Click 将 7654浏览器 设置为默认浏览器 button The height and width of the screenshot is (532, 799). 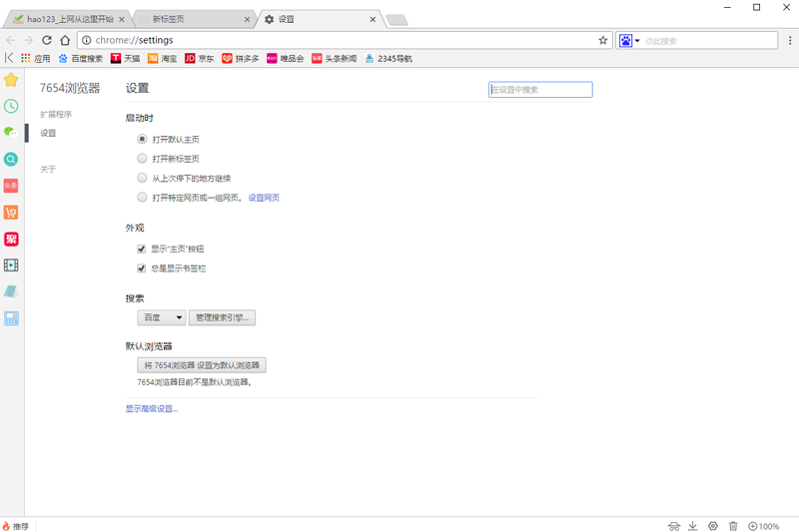(202, 365)
